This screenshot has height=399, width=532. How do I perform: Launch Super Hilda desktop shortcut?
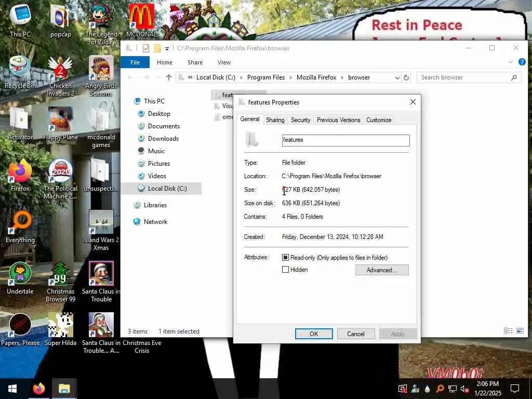coord(60,330)
